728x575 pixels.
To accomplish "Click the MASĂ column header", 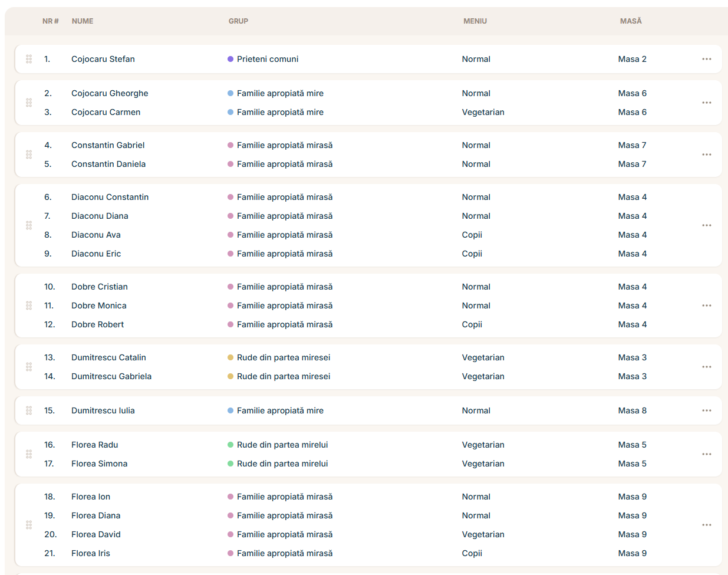I will (x=630, y=21).
